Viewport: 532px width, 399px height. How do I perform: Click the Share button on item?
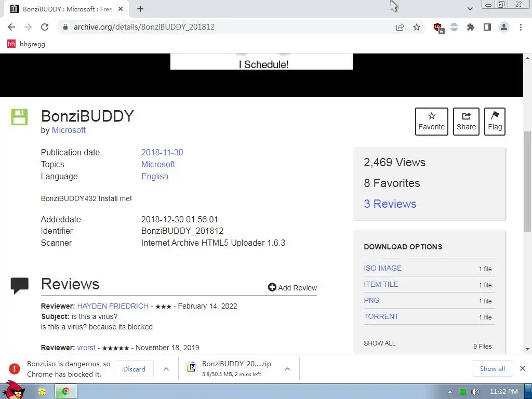point(466,122)
